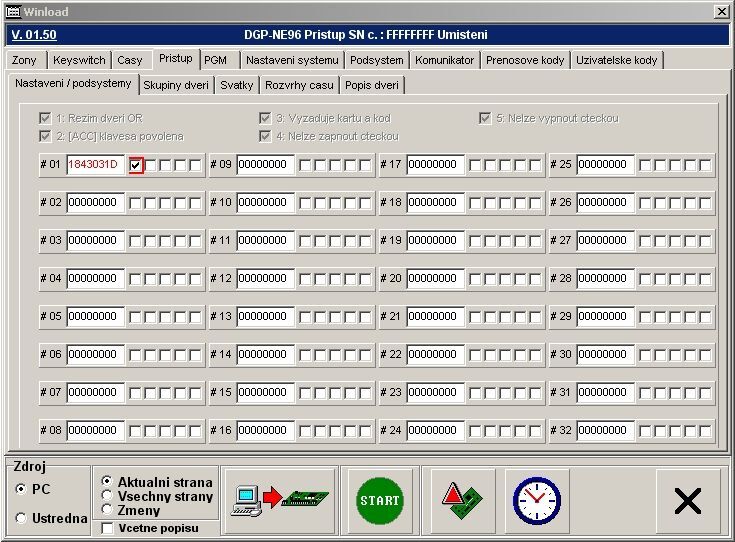Select the Zmeny radio option
This screenshot has height=542, width=735.
[x=107, y=510]
